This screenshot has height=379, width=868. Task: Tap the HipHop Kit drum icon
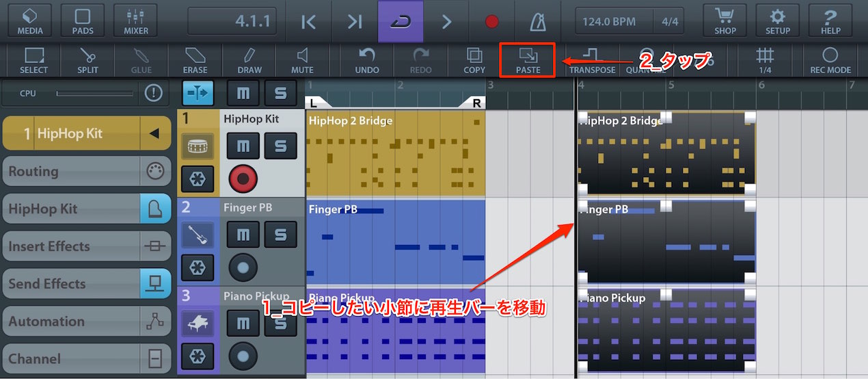coord(198,146)
